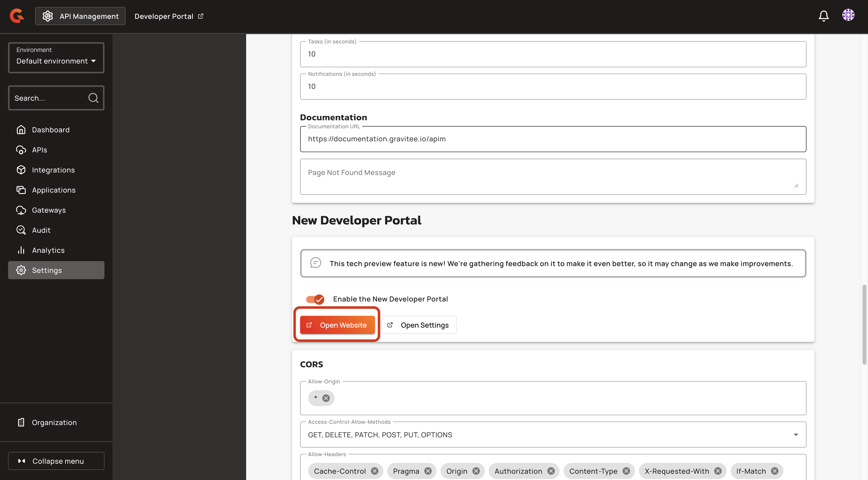Screen dimensions: 868x480
Task: Delete the Pragma header chip
Action: pyautogui.click(x=428, y=471)
